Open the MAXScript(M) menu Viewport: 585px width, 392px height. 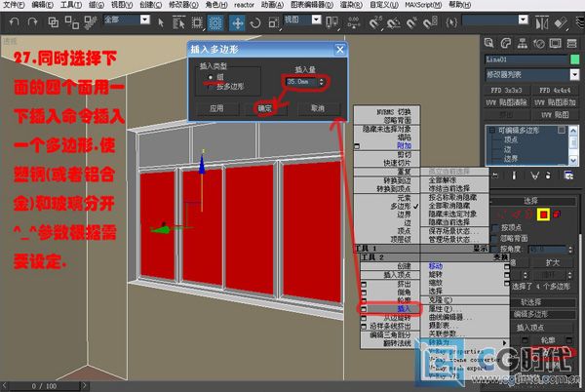pyautogui.click(x=423, y=5)
